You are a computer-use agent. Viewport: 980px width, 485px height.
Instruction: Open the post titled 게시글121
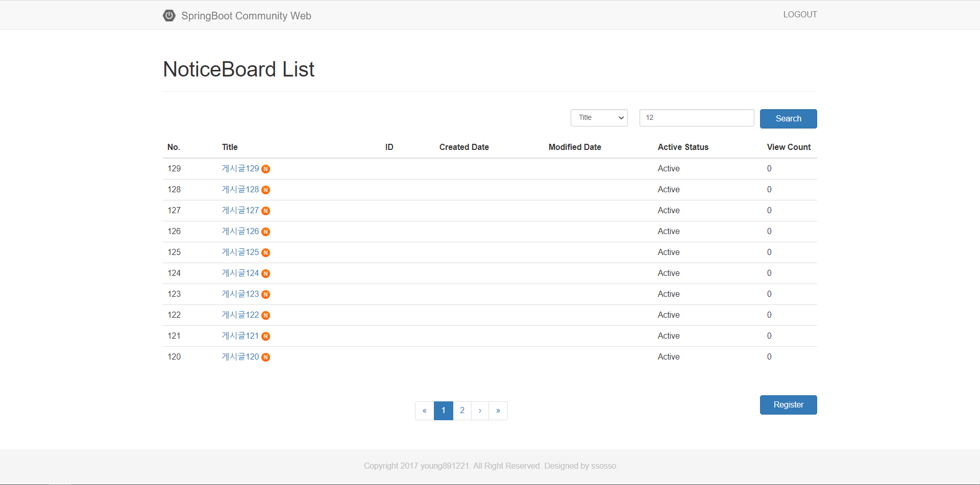tap(240, 336)
